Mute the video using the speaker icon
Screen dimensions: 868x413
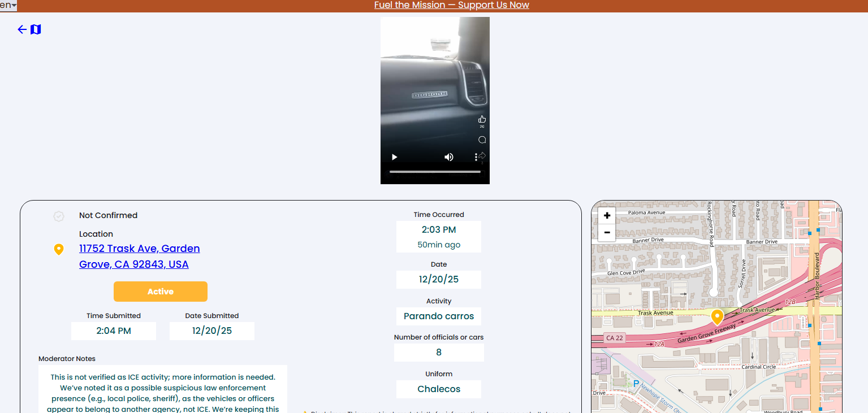449,157
